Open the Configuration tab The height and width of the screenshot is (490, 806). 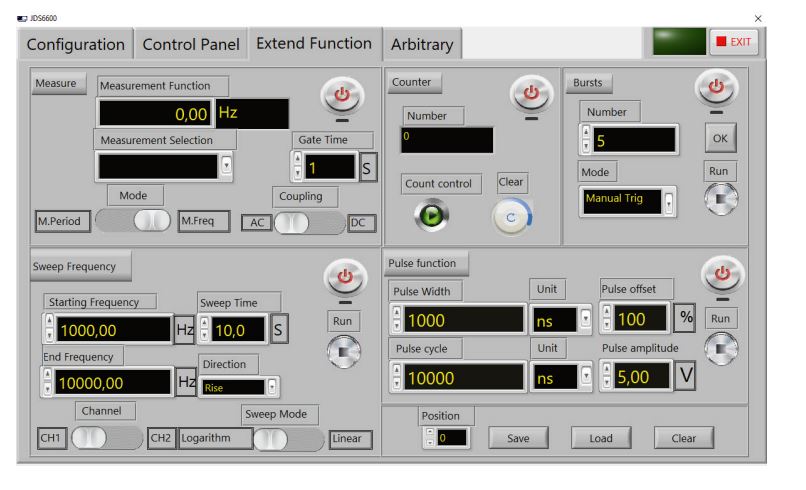[x=76, y=45]
